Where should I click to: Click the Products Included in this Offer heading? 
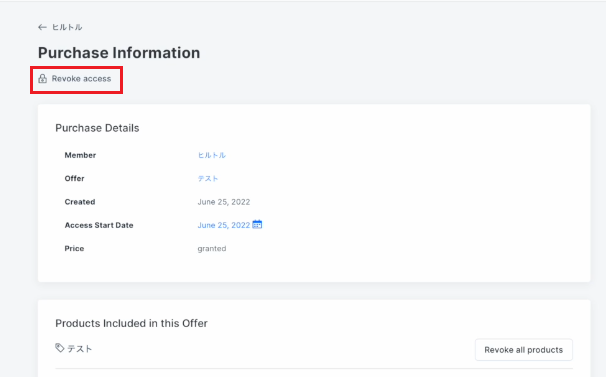click(131, 323)
